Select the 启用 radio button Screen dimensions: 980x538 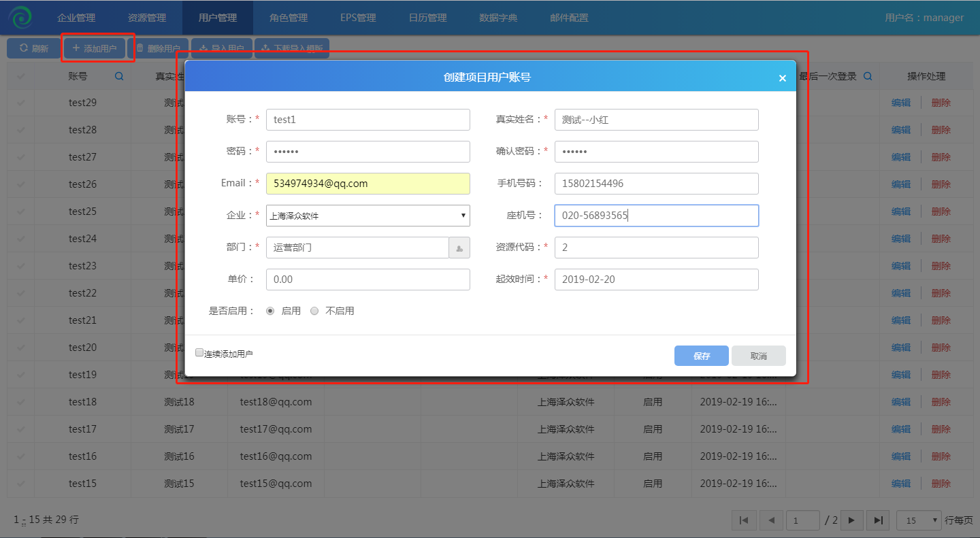coord(270,311)
